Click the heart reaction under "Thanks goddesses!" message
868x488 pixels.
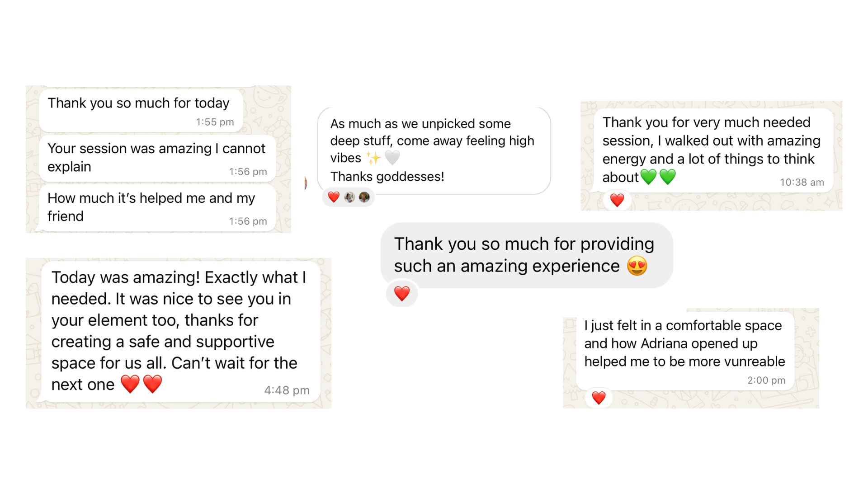pos(334,197)
